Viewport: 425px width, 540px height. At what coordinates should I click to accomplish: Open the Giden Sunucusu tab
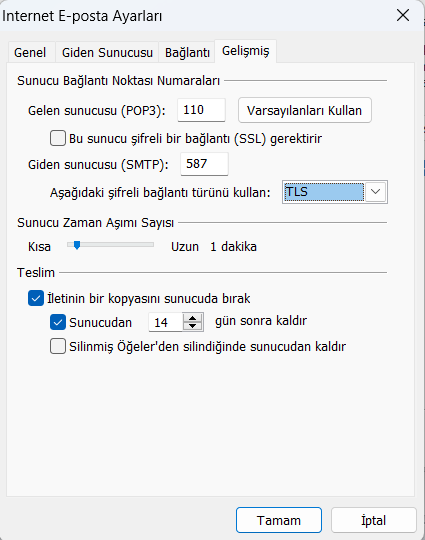107,53
